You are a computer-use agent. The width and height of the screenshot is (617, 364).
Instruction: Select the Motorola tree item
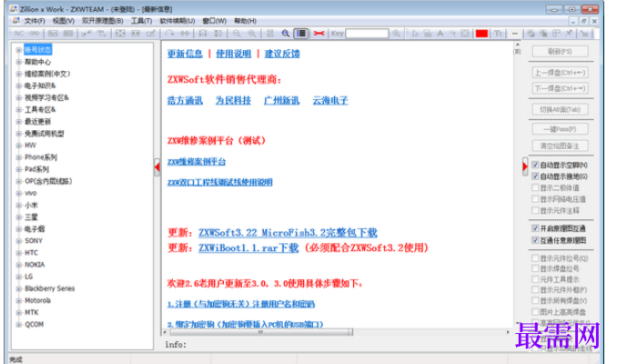point(38,300)
